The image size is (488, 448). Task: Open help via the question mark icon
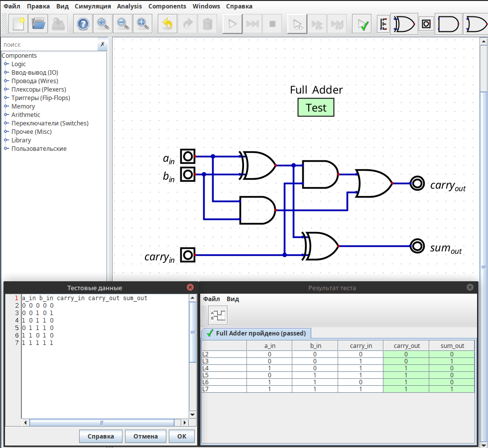click(83, 24)
